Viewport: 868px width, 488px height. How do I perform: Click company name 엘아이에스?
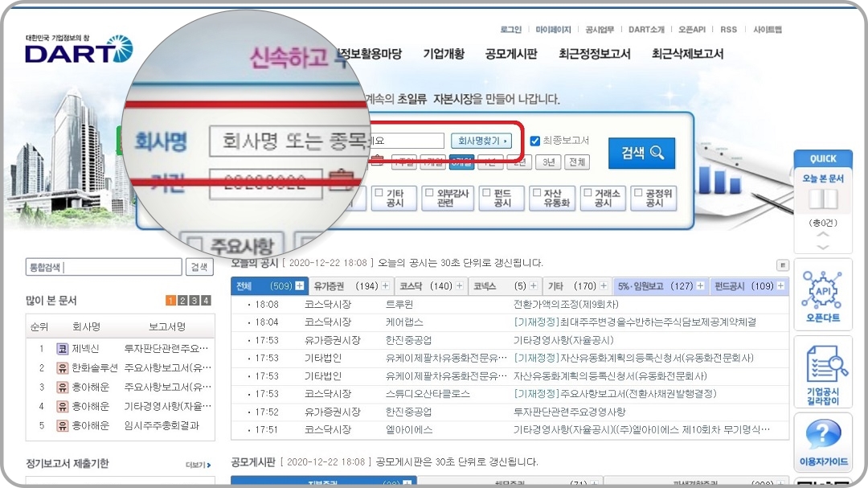click(x=409, y=429)
